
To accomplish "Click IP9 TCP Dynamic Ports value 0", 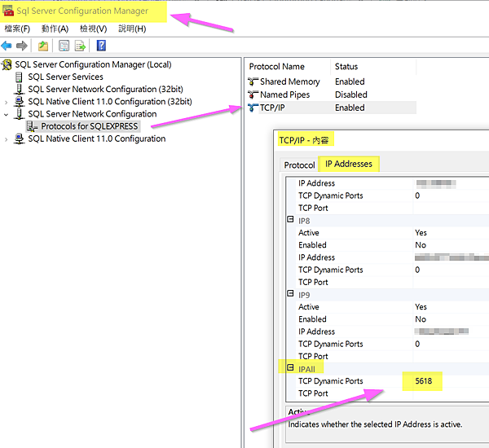I will [x=417, y=344].
